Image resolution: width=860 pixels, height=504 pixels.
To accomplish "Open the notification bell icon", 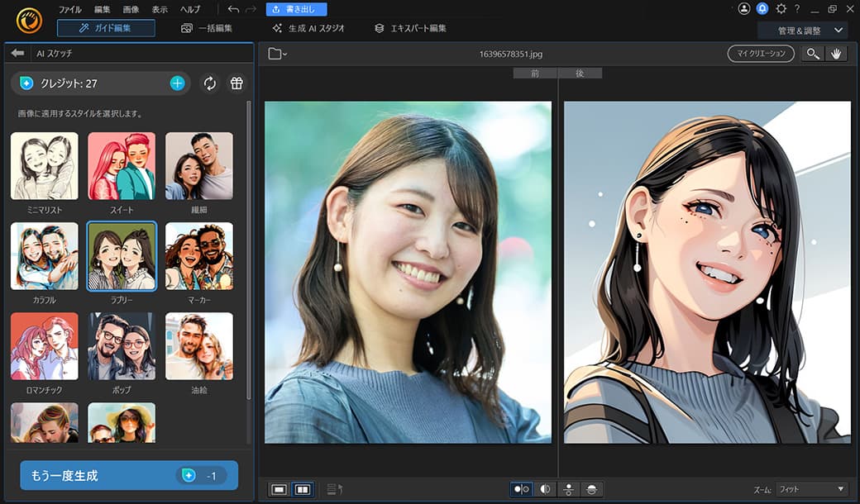I will (x=762, y=8).
